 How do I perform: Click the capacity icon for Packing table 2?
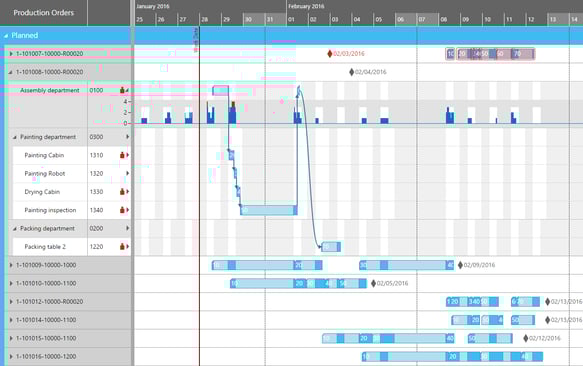[x=122, y=246]
